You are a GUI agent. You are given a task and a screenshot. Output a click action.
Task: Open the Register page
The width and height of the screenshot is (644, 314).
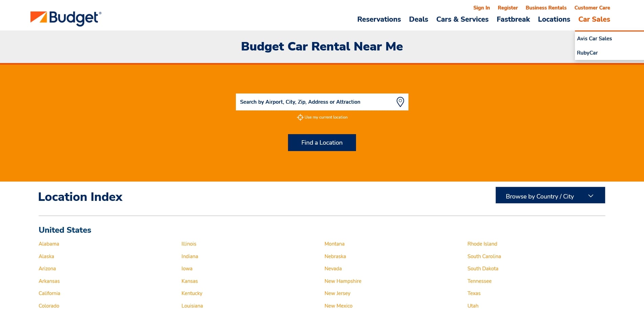pos(507,7)
